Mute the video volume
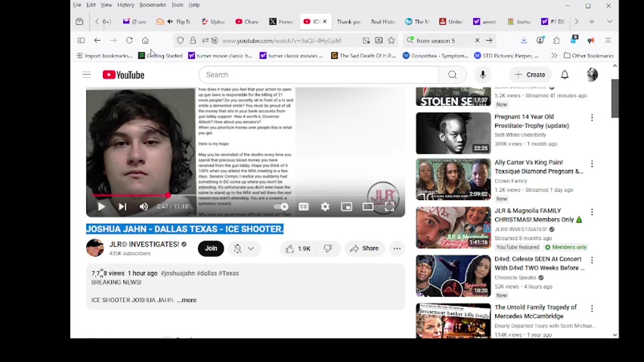The width and height of the screenshot is (644, 362). tap(144, 207)
